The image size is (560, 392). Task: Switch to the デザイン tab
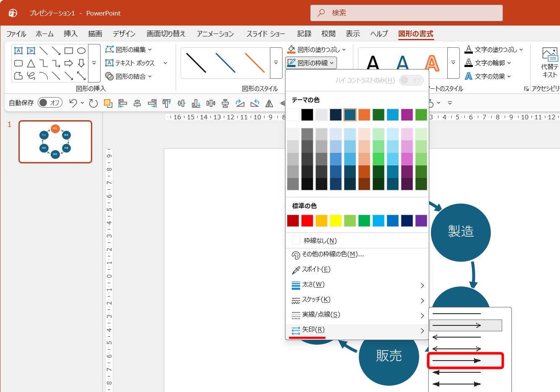pos(124,34)
